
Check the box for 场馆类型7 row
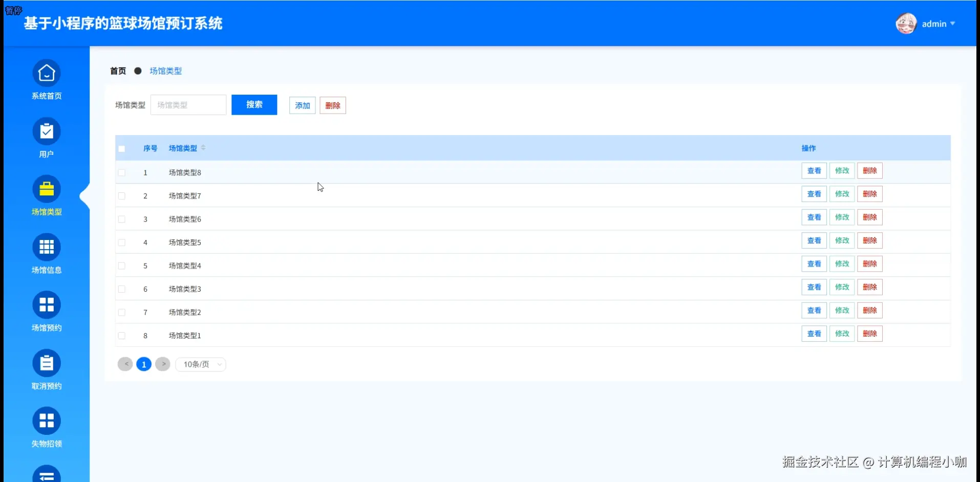(x=122, y=196)
